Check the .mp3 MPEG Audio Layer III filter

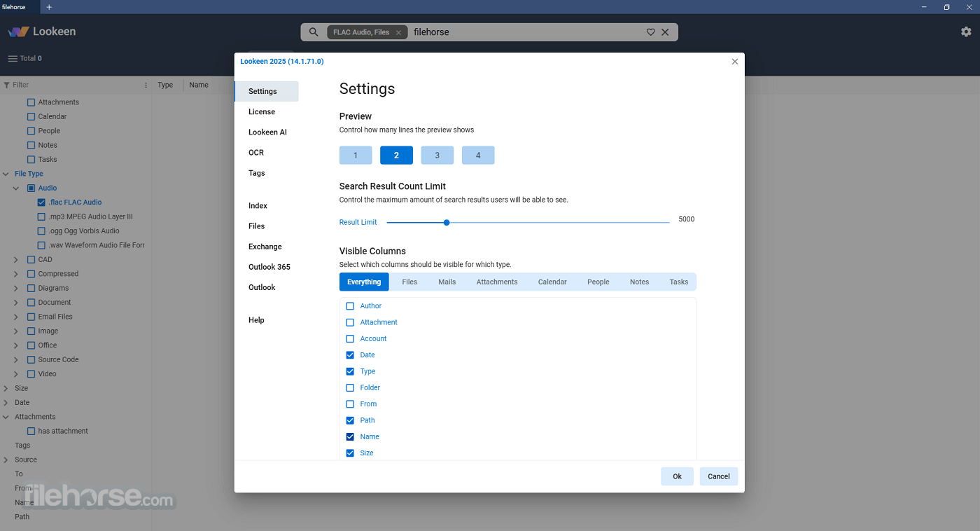pos(41,216)
